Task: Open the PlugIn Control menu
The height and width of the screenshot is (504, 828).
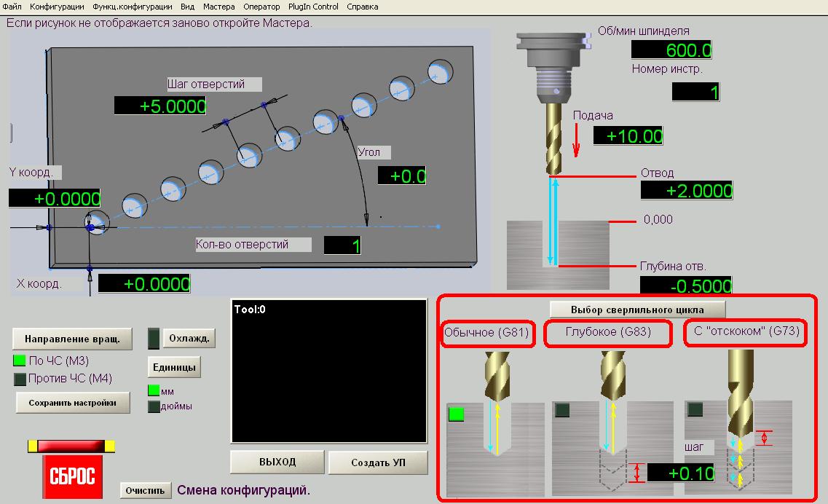Action: tap(313, 7)
